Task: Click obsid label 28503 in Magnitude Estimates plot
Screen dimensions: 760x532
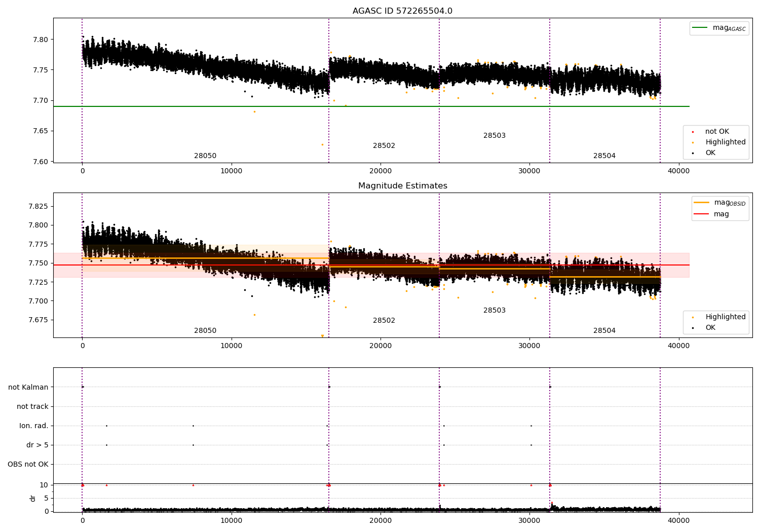Action: pos(495,311)
